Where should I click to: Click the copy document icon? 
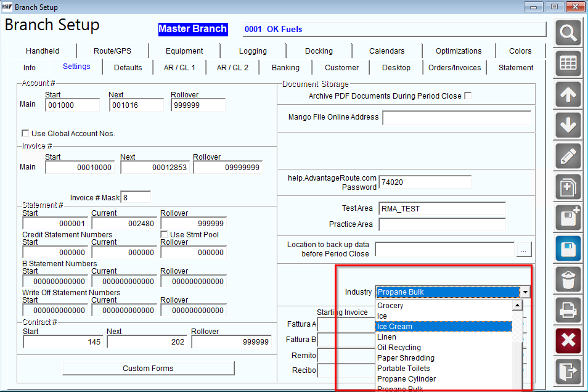pos(568,187)
